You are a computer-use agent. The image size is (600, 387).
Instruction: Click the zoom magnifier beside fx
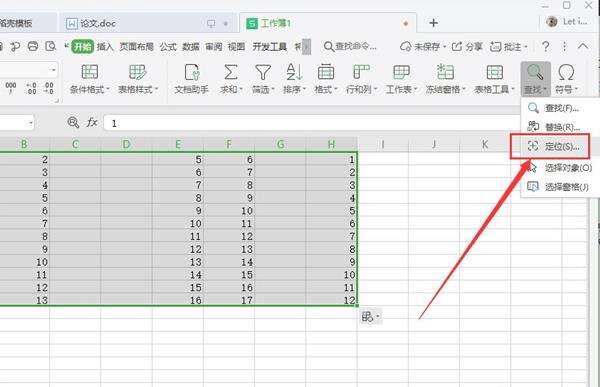click(73, 122)
